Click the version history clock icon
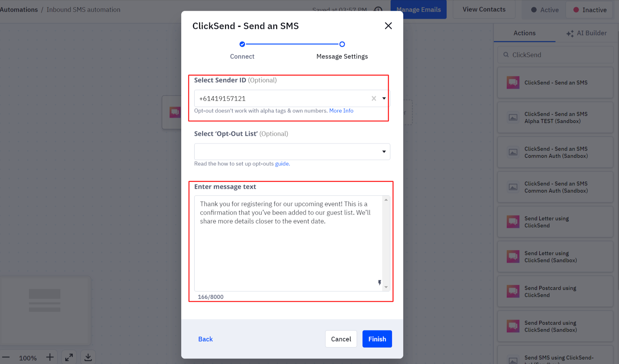Viewport: 619px width, 364px height. click(378, 10)
